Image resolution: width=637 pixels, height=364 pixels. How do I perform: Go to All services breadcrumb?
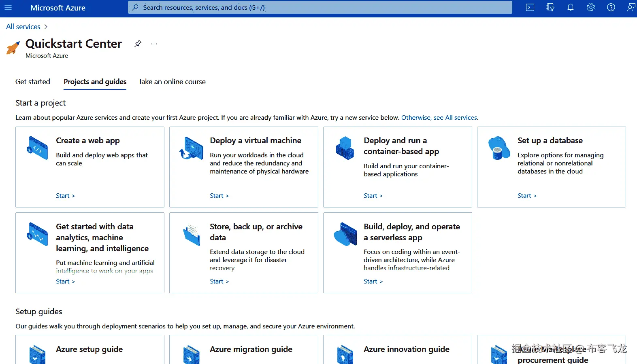[x=23, y=27]
